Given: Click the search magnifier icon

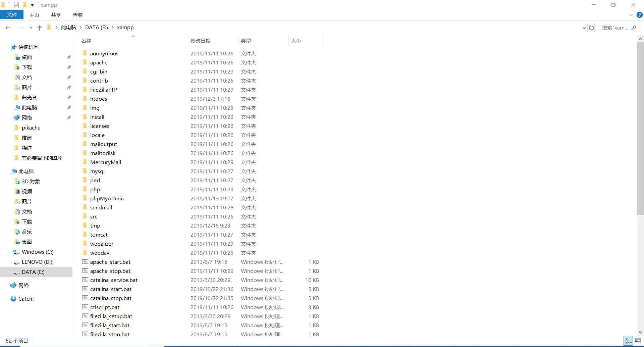Looking at the screenshot, I should pyautogui.click(x=634, y=28).
